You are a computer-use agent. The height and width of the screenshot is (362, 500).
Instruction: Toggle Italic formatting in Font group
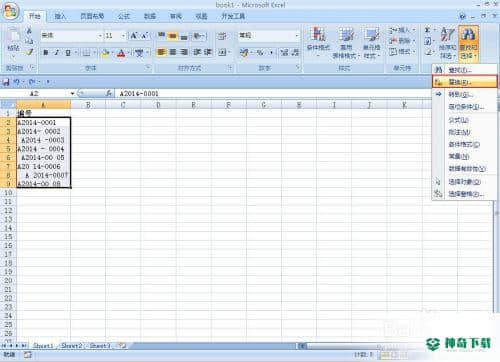[x=57, y=53]
